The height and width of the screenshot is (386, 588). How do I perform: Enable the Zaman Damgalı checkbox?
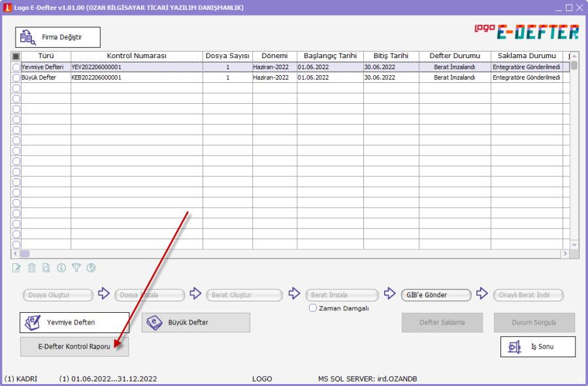click(x=313, y=308)
